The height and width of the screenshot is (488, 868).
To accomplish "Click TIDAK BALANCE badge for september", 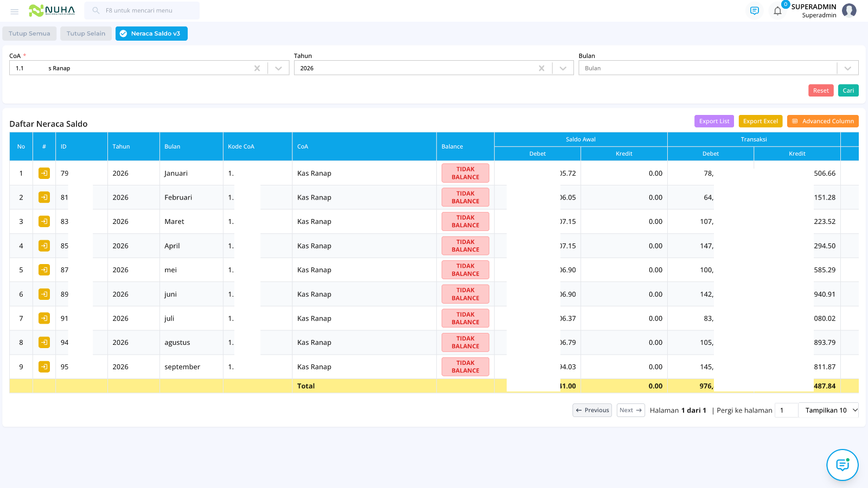I will 465,367.
